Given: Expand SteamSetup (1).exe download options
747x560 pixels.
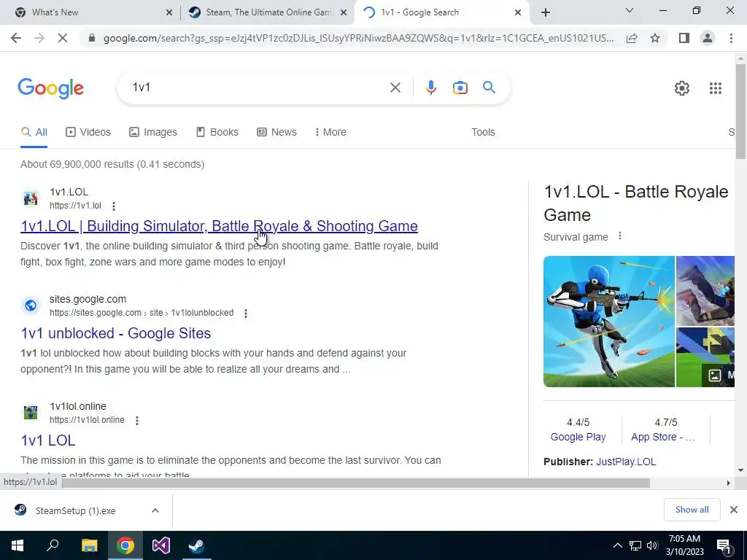Looking at the screenshot, I should (x=155, y=510).
